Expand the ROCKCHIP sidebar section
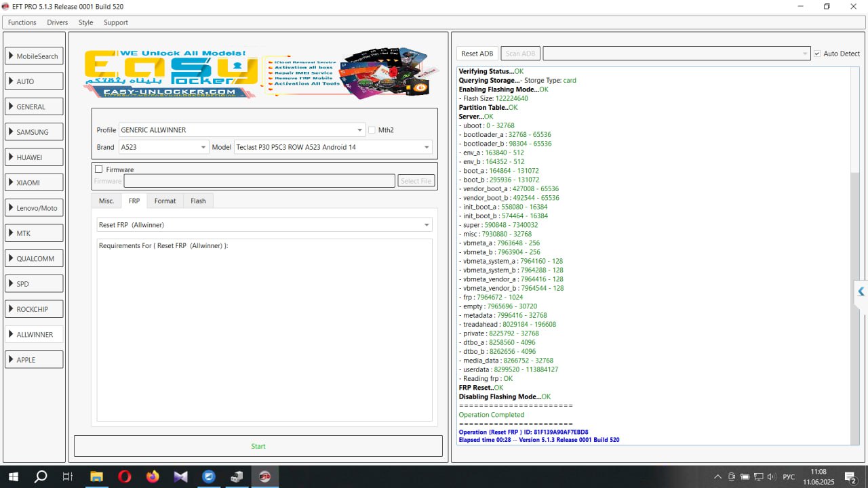868x488 pixels. pyautogui.click(x=34, y=309)
